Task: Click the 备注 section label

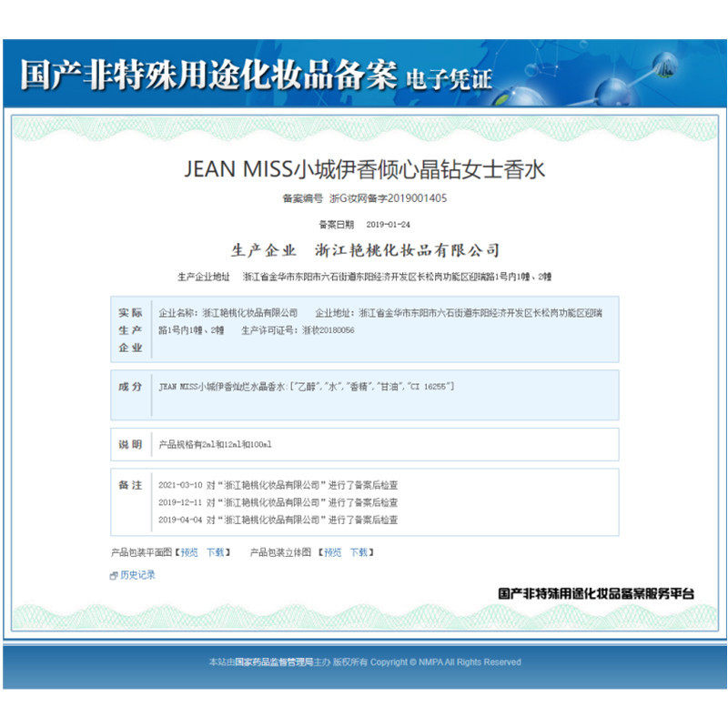Action: click(x=130, y=485)
